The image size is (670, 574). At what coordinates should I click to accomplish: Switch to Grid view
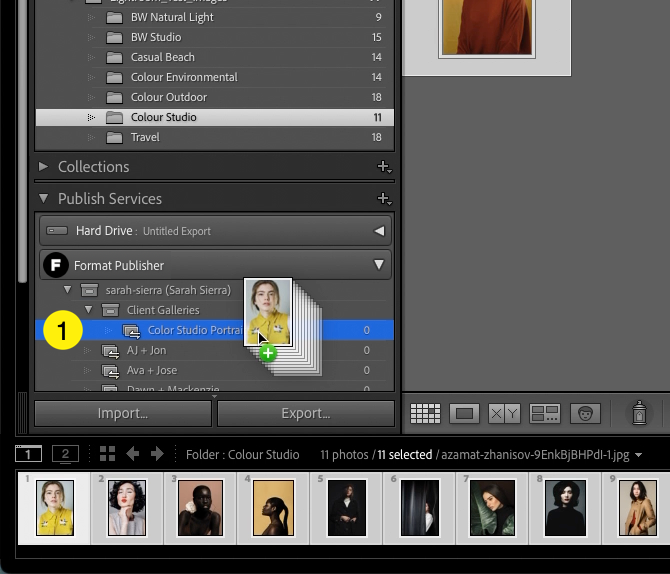click(426, 413)
